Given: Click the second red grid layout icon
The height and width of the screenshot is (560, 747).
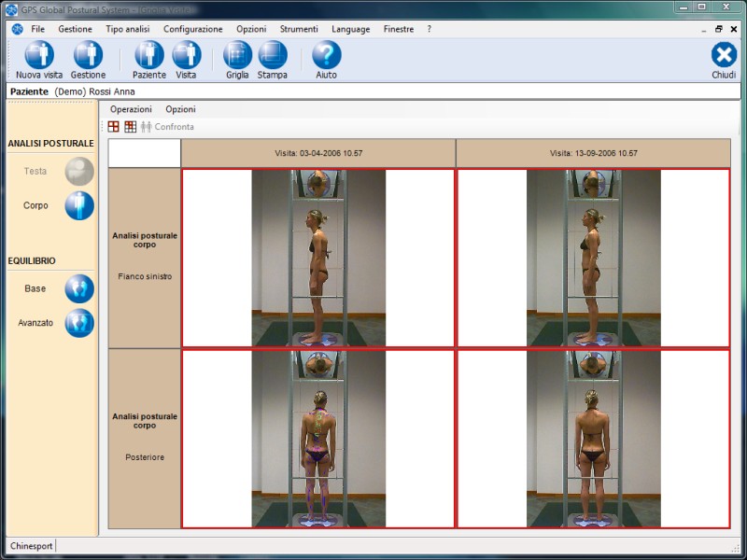Looking at the screenshot, I should [130, 127].
